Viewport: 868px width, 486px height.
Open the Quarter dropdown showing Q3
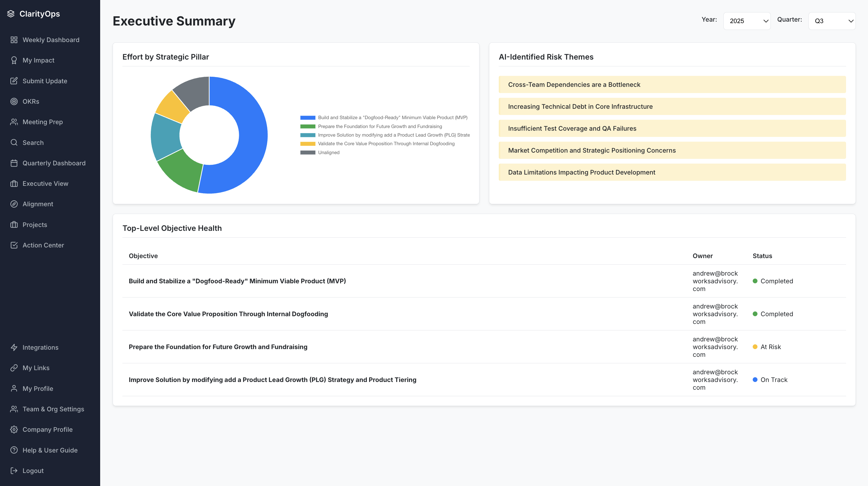point(832,20)
